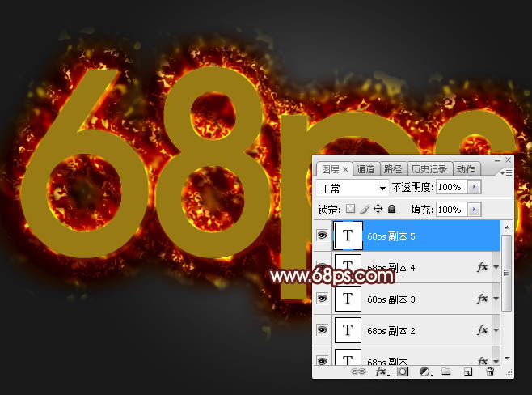532x395 pixels.
Task: Click the layers panel scrollbar thumb
Action: pyautogui.click(x=506, y=273)
